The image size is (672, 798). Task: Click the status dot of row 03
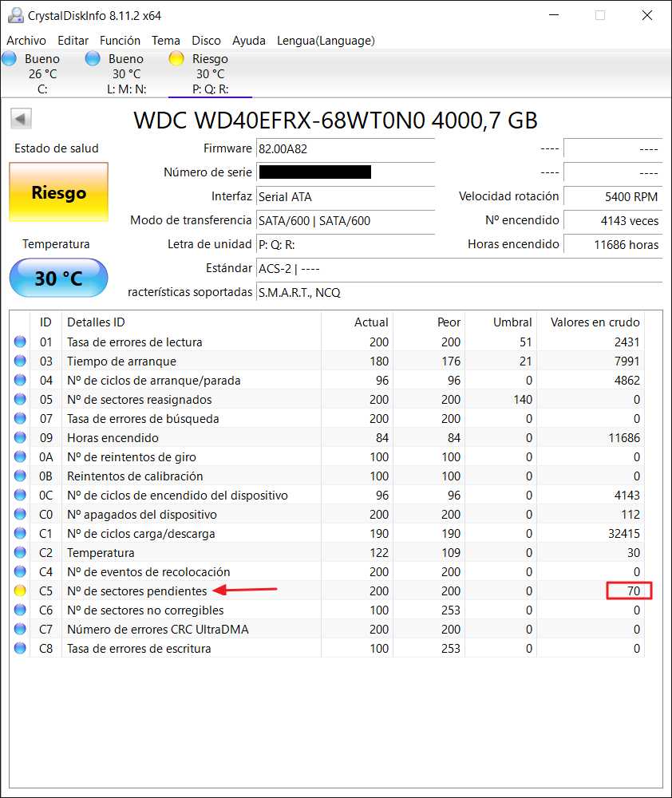point(20,361)
